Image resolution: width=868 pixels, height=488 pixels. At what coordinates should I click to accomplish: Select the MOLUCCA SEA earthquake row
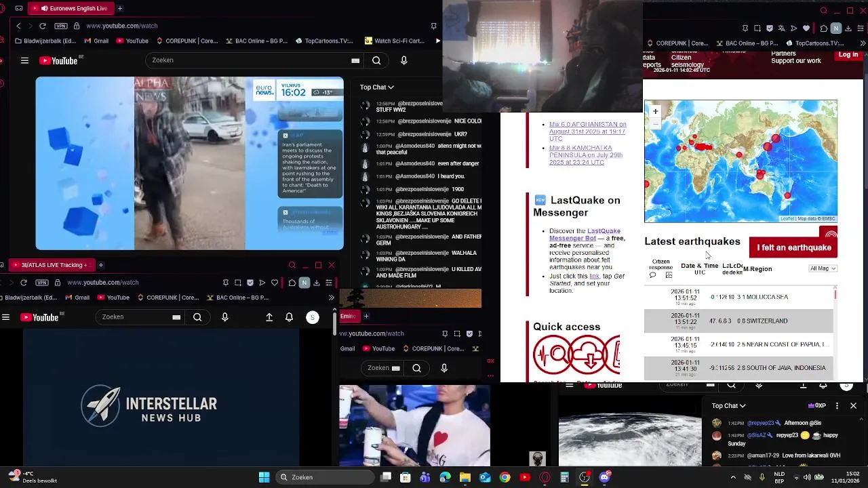(x=738, y=297)
